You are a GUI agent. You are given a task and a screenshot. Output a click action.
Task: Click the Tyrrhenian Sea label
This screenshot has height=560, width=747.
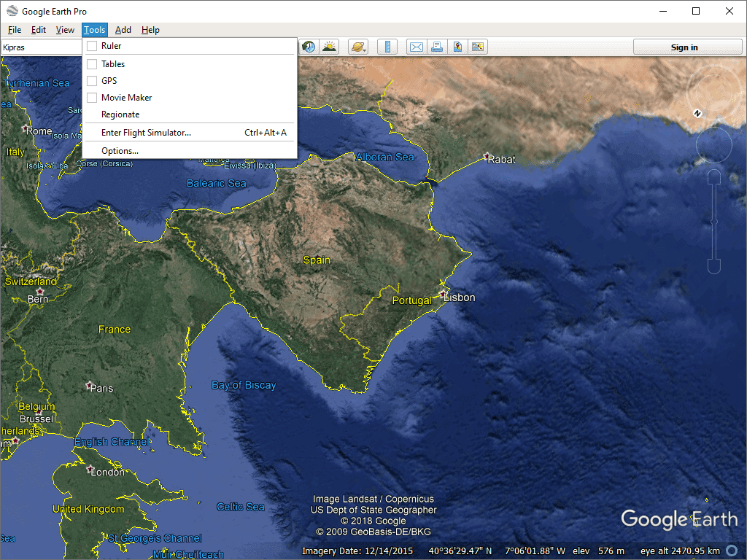click(x=36, y=83)
